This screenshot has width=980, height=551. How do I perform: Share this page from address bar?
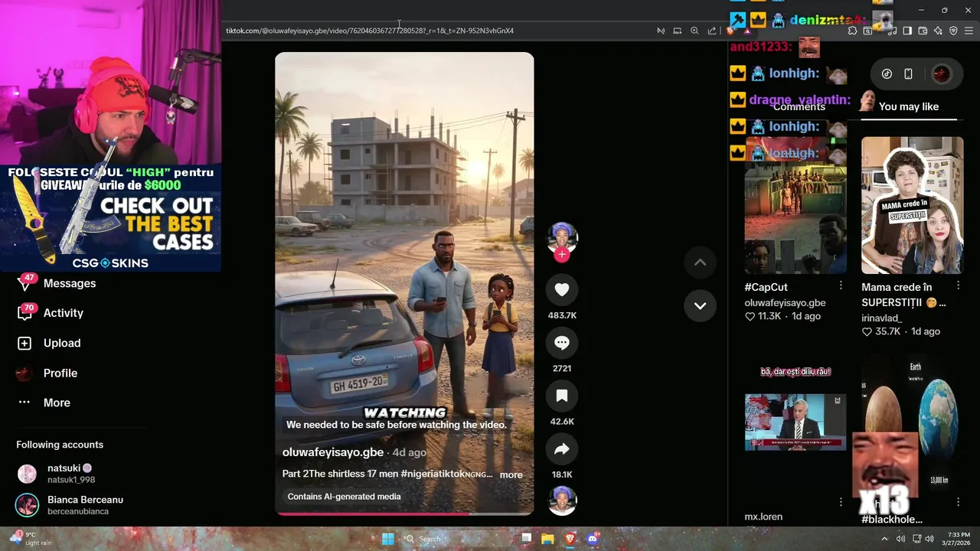click(x=712, y=31)
